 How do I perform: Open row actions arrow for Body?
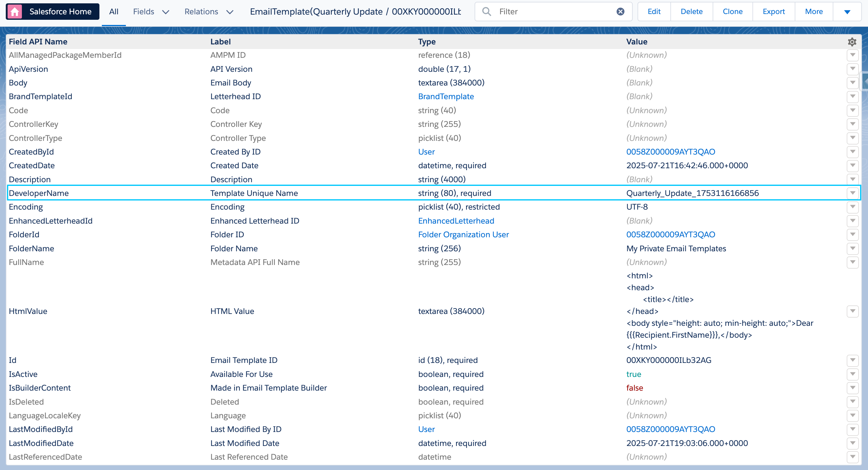coord(852,83)
